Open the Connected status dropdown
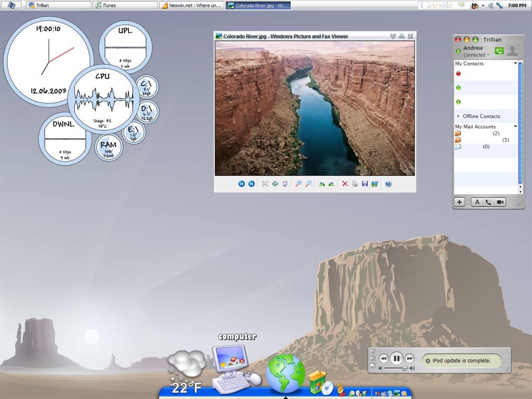532x399 pixels. coord(488,55)
